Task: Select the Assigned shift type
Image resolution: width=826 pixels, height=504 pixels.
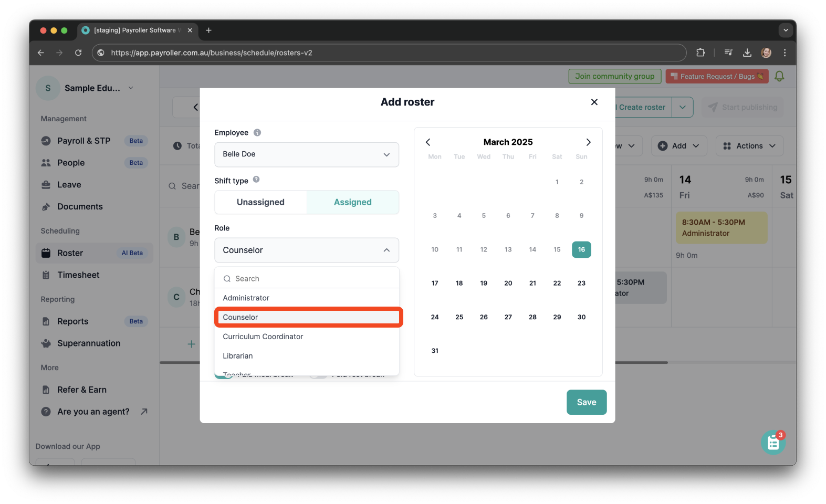Action: 353,202
